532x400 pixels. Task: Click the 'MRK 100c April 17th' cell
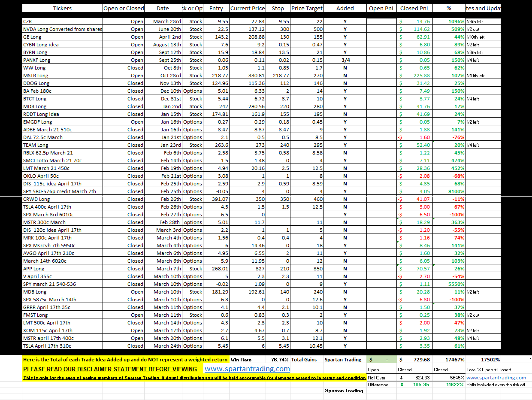(63, 238)
